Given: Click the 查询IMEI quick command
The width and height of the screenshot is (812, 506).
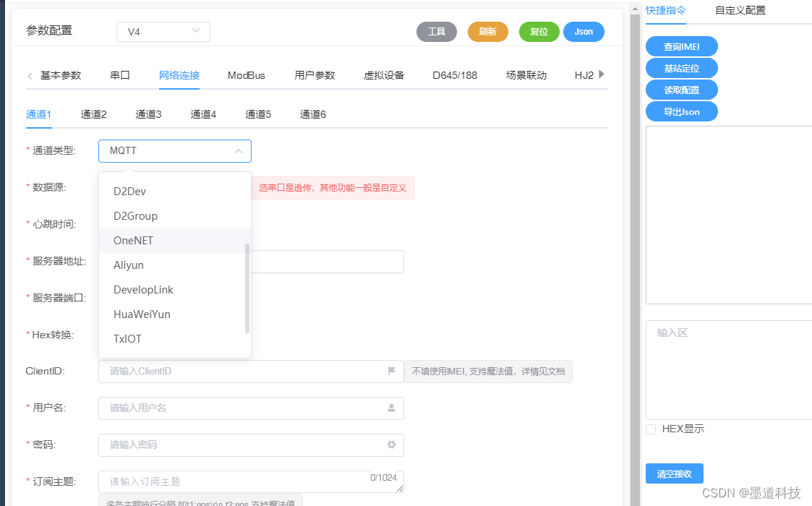Looking at the screenshot, I should coord(681,46).
